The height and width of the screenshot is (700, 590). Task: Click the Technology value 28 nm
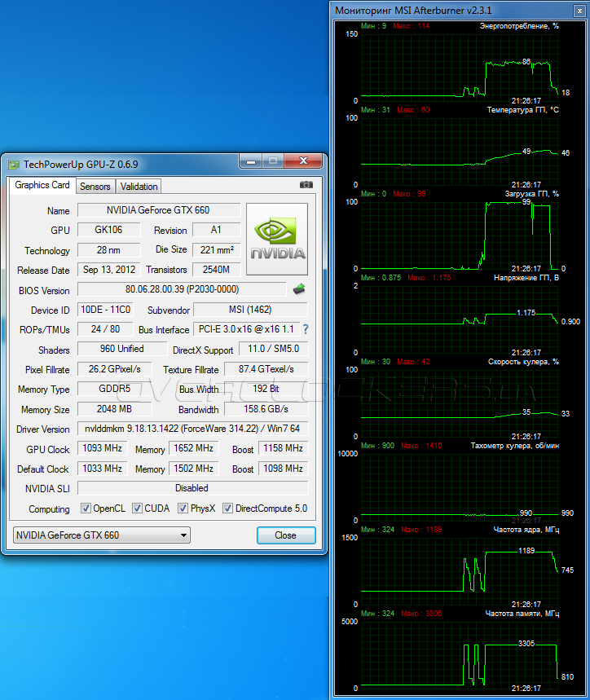click(x=108, y=250)
